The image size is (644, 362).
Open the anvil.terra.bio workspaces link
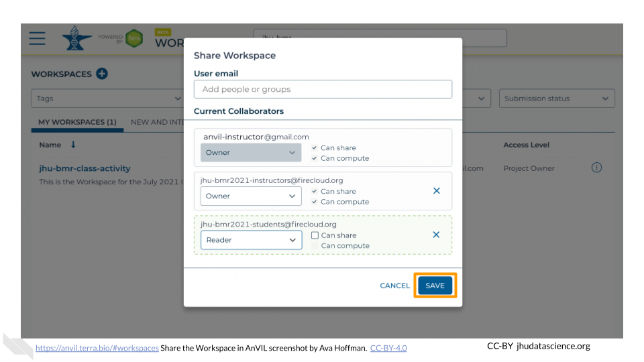(97, 348)
